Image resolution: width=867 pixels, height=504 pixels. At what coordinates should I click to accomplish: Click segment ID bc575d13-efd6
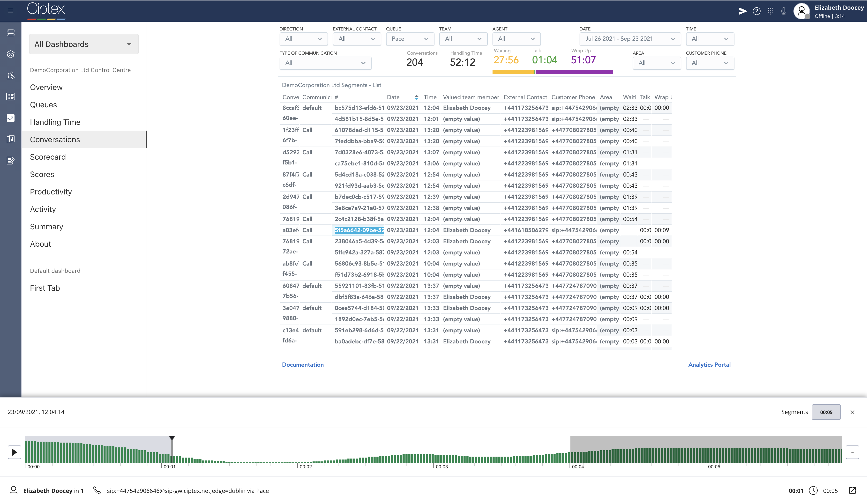pos(359,108)
